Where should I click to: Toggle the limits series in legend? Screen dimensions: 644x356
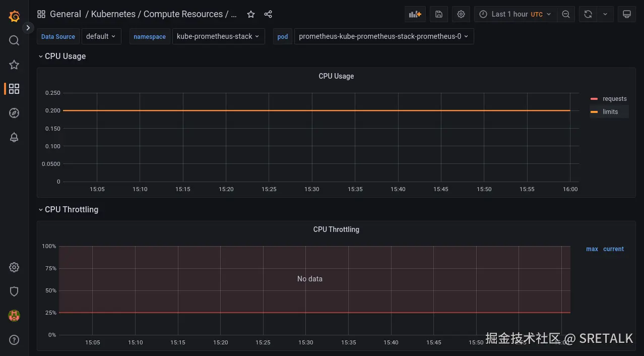coord(610,112)
